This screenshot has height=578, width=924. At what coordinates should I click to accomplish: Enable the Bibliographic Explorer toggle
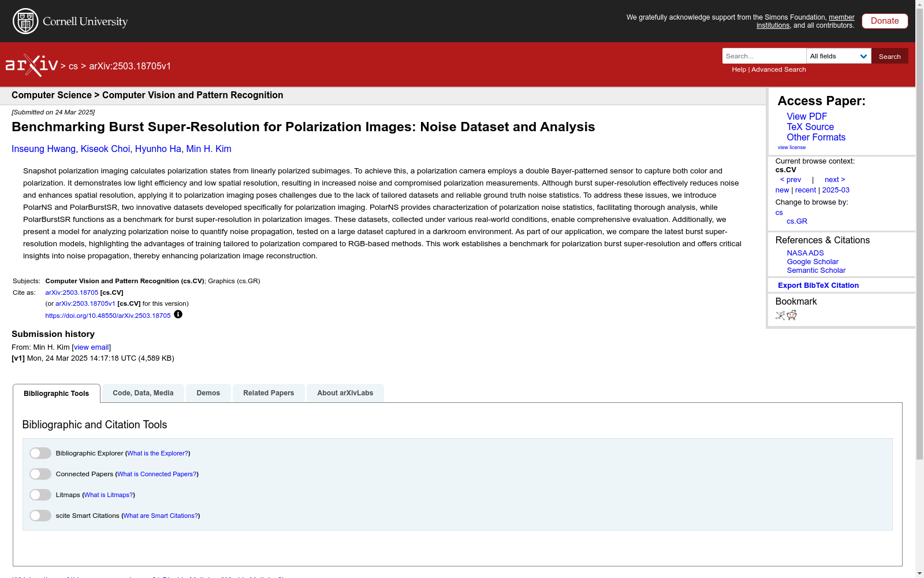click(x=40, y=453)
